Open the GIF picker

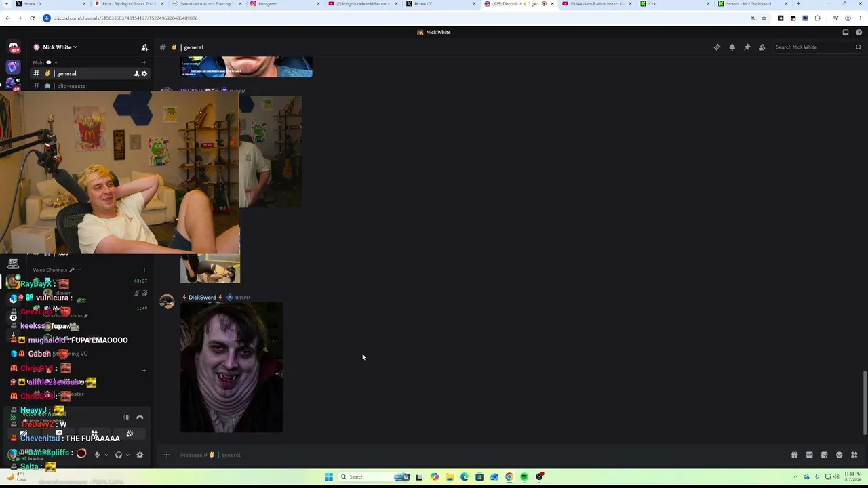tap(809, 455)
